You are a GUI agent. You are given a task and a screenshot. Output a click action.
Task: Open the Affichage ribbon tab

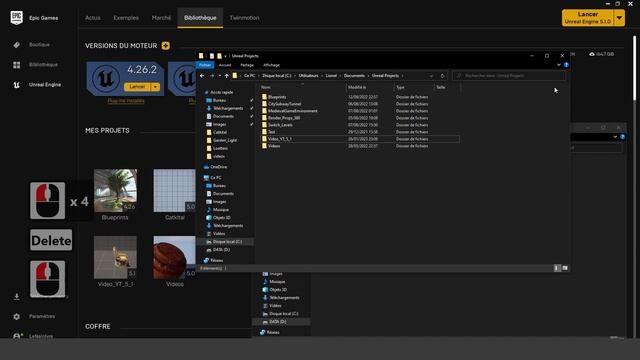[271, 65]
